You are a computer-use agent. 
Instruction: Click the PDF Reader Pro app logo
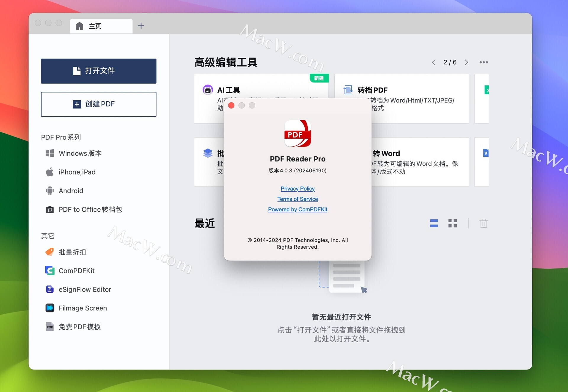pos(298,133)
